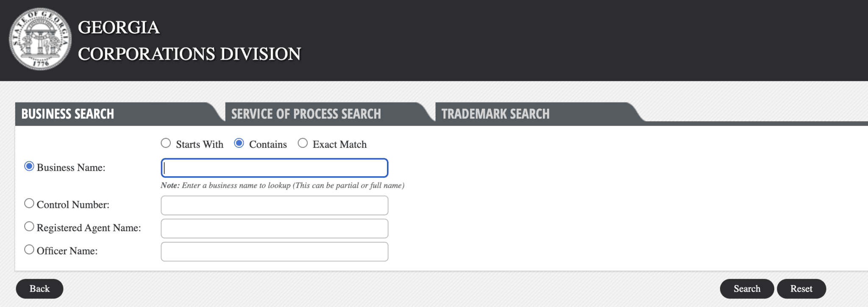This screenshot has height=307, width=868.
Task: Click the Reset button
Action: (801, 289)
